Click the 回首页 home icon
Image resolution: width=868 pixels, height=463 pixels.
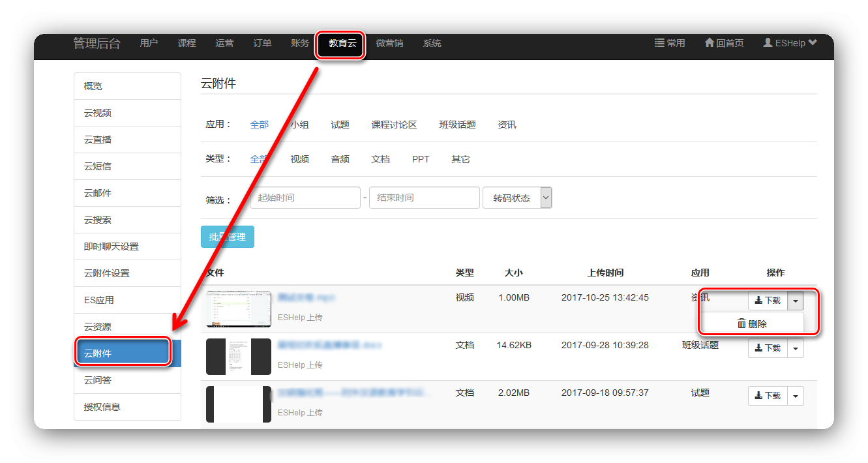tap(710, 43)
